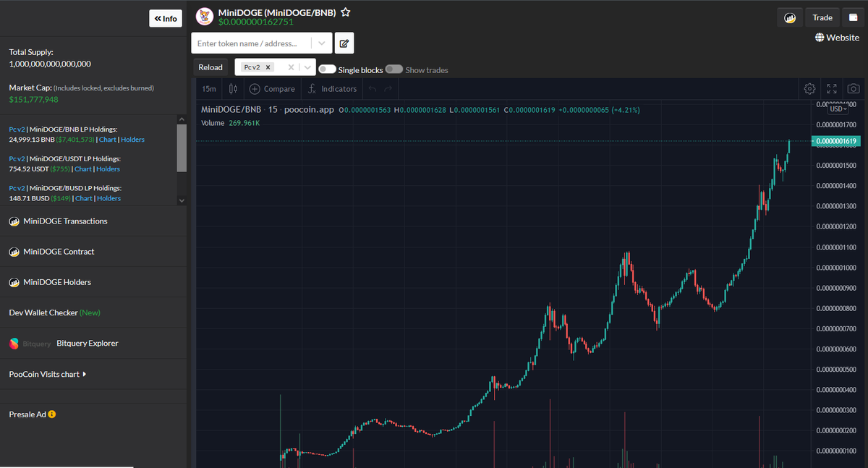Click the undo arrow on the chart toolbar
This screenshot has width=868, height=468.
(372, 88)
